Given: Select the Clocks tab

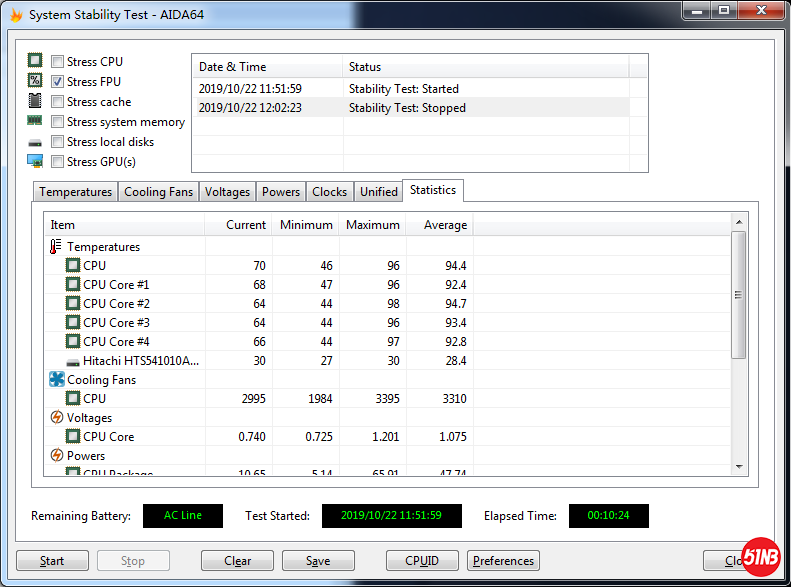Looking at the screenshot, I should 329,192.
